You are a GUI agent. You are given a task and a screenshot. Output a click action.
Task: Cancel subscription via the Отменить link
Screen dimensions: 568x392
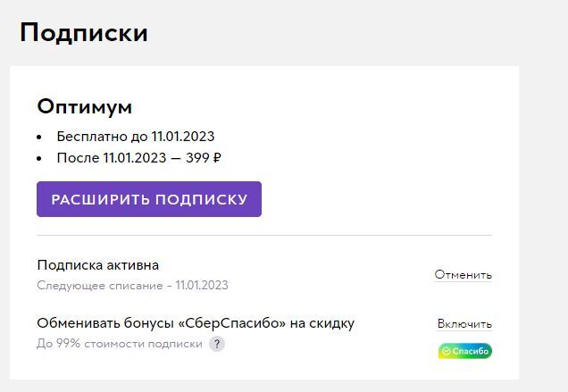coord(463,275)
